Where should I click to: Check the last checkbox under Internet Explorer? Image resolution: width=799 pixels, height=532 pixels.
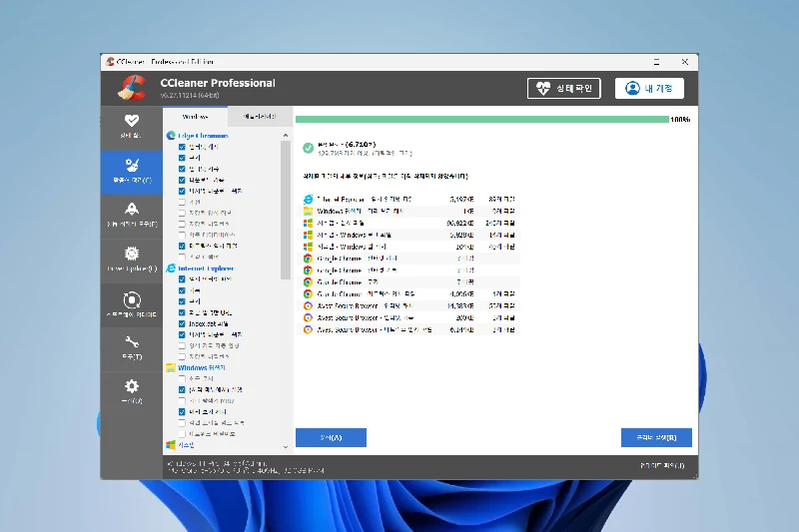(x=182, y=356)
